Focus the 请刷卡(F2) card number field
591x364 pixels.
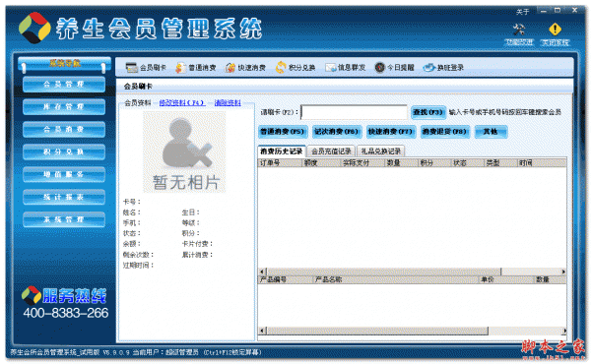(x=355, y=112)
